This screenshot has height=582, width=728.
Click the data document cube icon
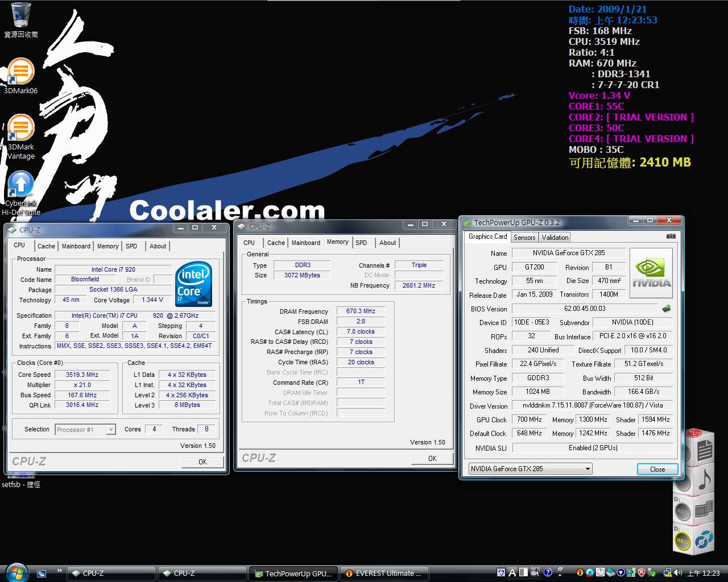click(x=705, y=450)
